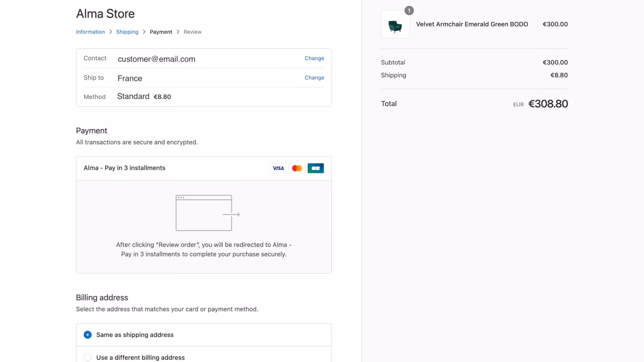Click the Review breadcrumb step
This screenshot has height=362, width=644.
point(192,32)
